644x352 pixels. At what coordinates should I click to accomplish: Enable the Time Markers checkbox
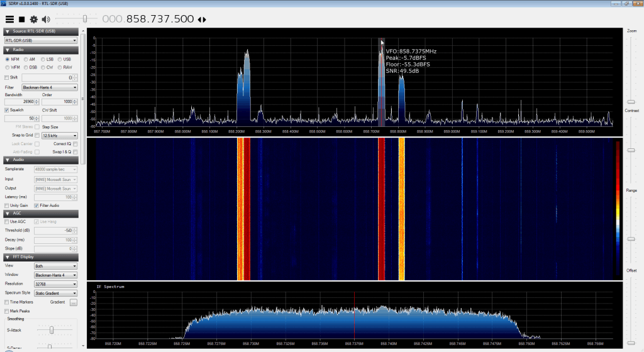(x=6, y=302)
